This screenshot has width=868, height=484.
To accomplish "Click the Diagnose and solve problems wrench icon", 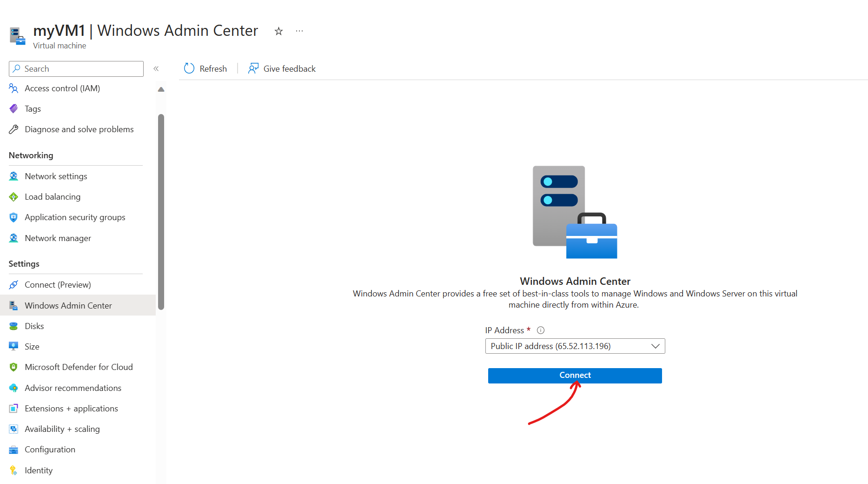I will pos(13,129).
